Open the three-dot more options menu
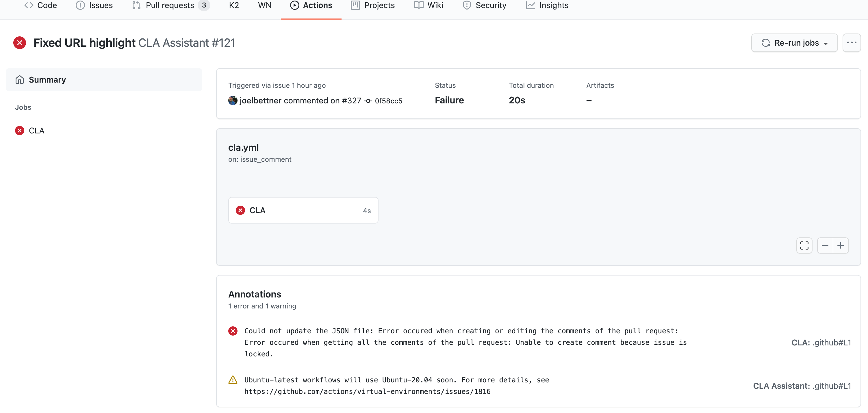 pos(852,43)
